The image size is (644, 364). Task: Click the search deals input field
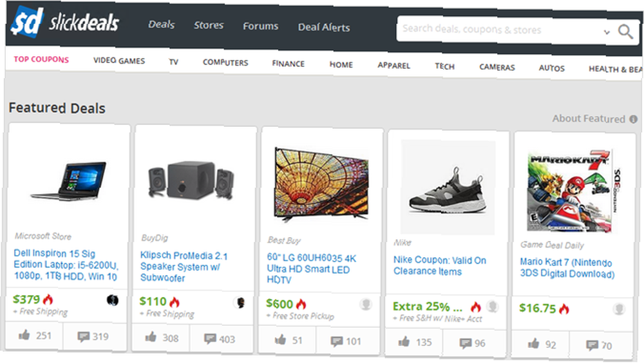coord(498,30)
